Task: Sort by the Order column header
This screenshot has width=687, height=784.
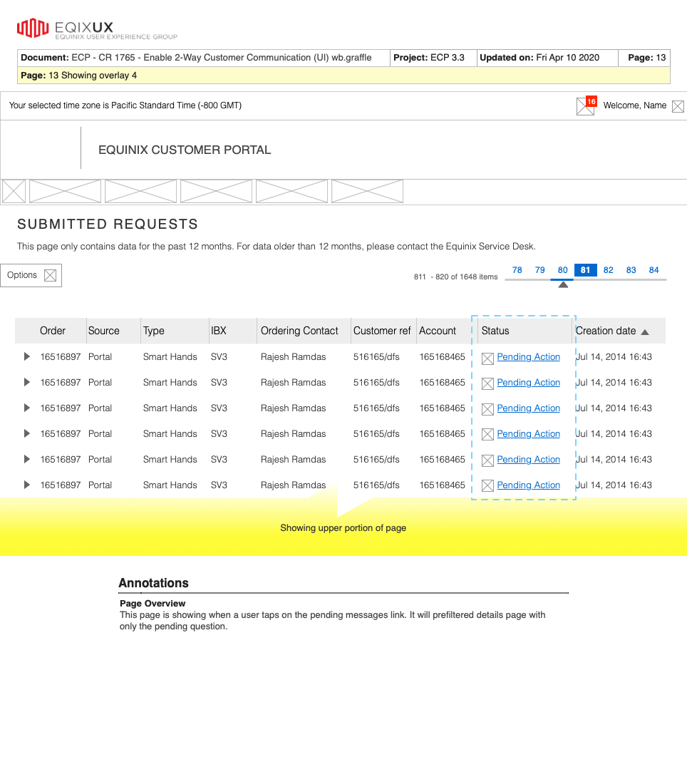Action: point(53,331)
